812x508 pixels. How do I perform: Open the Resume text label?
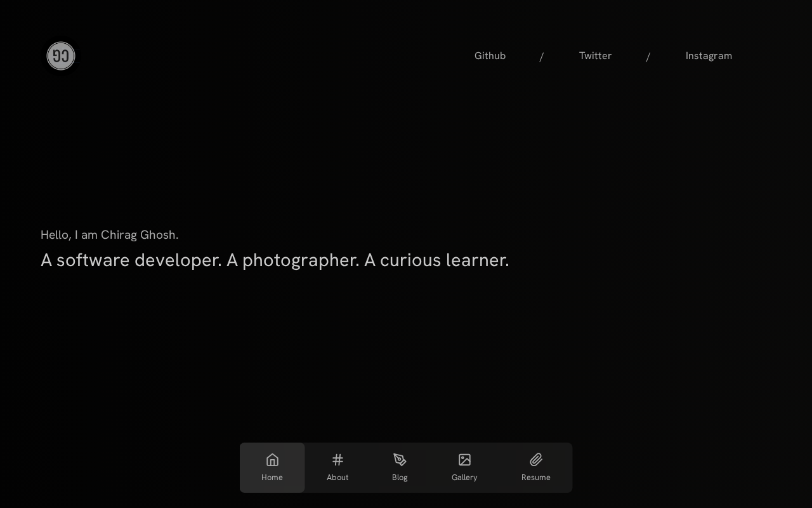[536, 478]
